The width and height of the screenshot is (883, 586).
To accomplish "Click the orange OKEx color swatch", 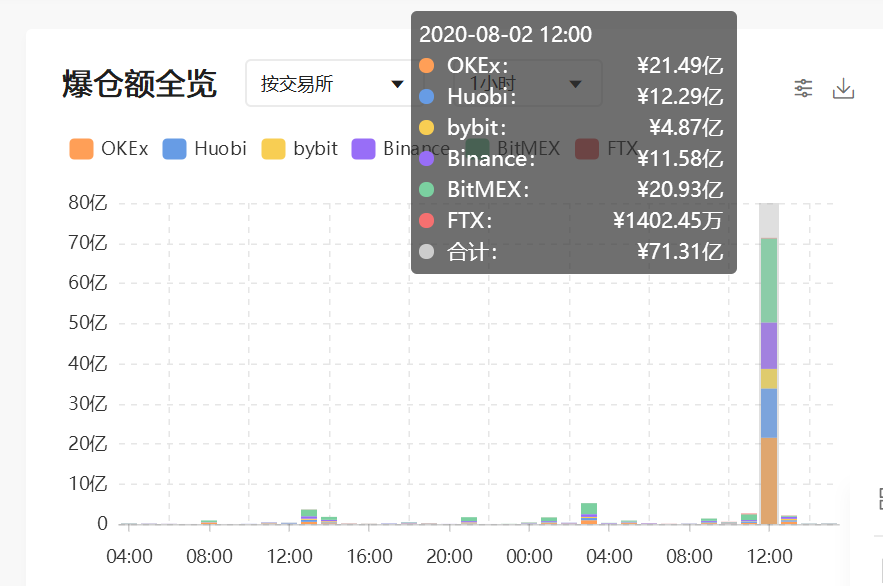I will click(81, 149).
